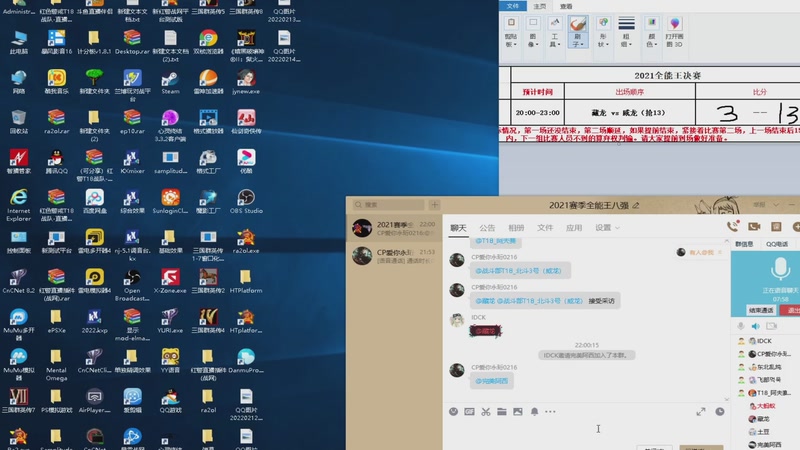Click into the chat message input box
The width and height of the screenshot is (800, 450).
587,431
